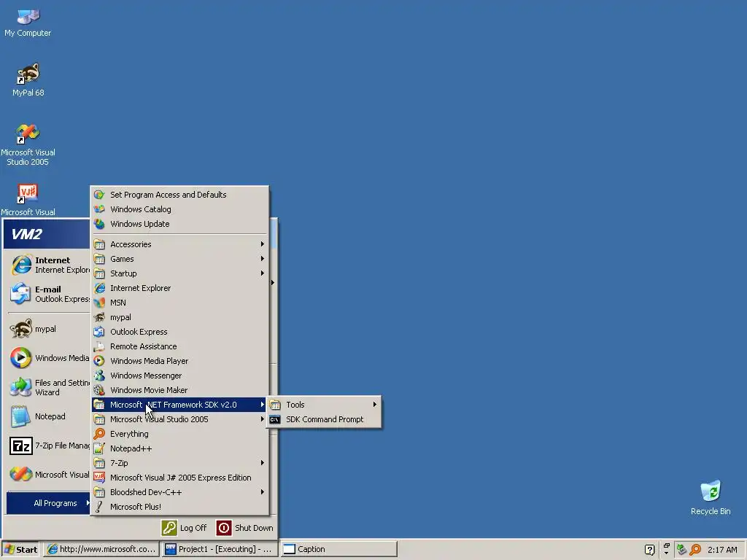Click the Windows Media Player icon in programs list
This screenshot has width=747, height=560.
tap(99, 361)
